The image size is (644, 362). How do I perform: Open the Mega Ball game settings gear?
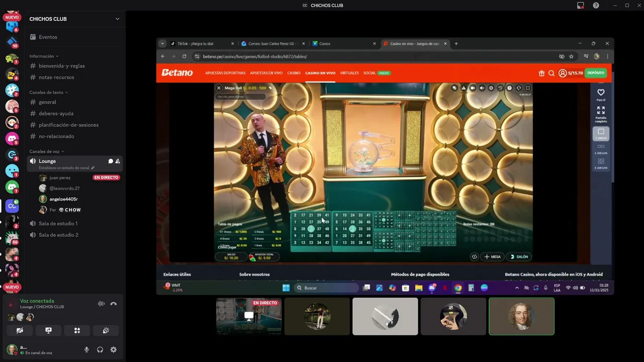coord(491,88)
